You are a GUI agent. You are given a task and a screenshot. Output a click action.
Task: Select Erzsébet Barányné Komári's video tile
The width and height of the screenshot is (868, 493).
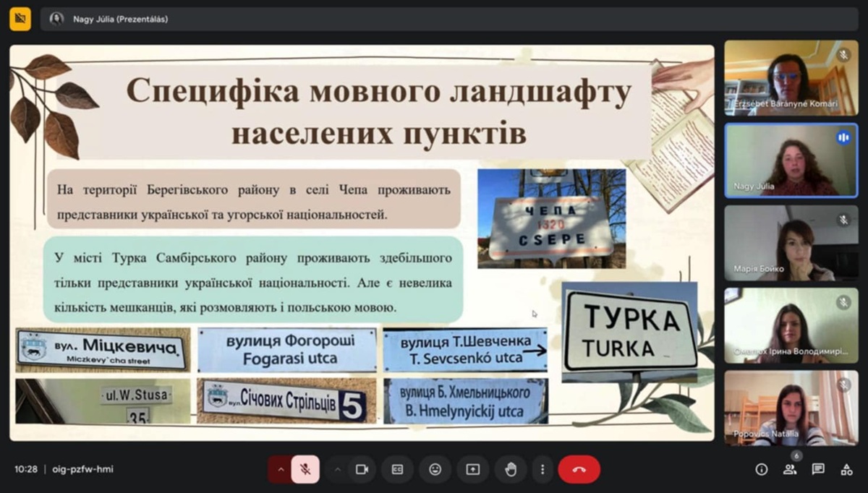791,78
